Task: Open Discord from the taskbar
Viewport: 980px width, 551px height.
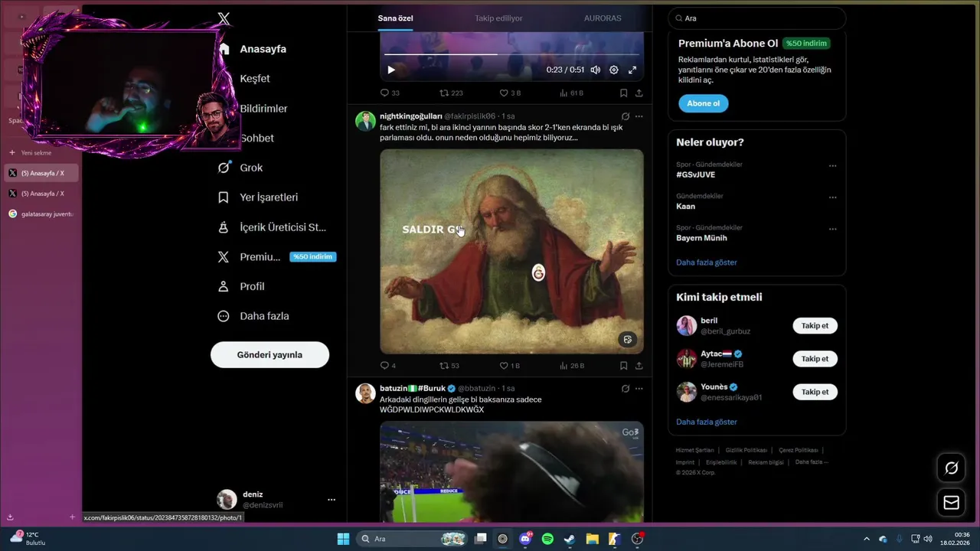Action: tap(525, 539)
